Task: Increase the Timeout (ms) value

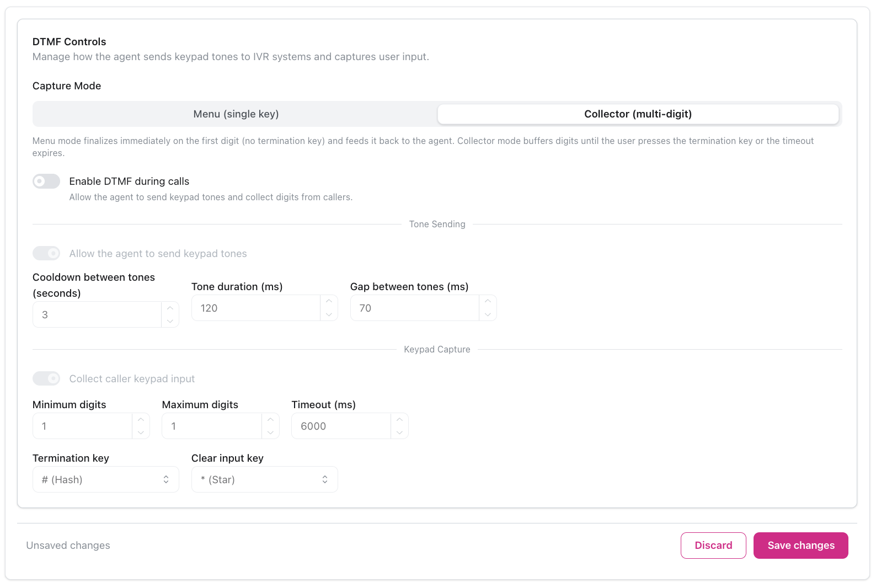Action: tap(399, 420)
